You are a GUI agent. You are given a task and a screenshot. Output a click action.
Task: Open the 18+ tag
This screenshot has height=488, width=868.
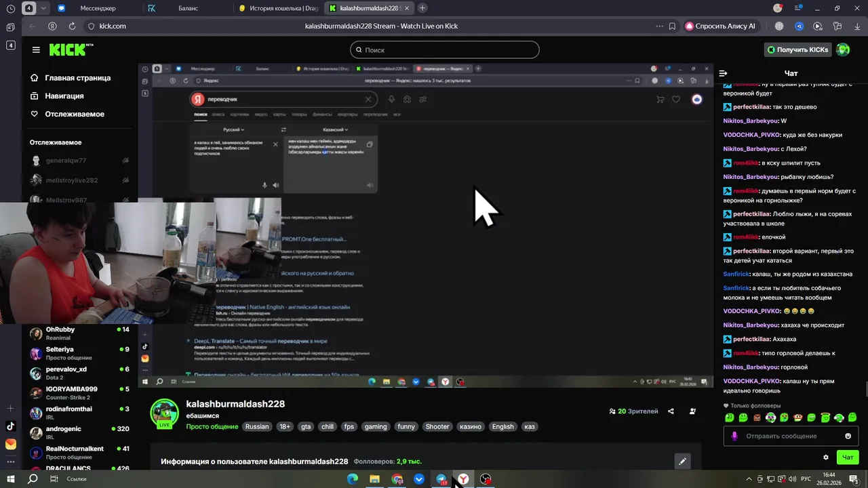(x=284, y=427)
